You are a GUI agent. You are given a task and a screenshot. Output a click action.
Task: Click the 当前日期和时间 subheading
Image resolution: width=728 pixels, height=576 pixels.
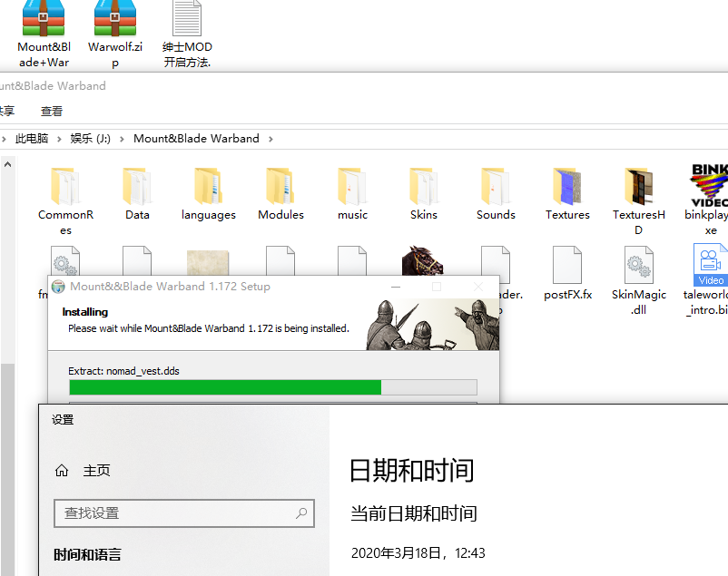click(414, 513)
